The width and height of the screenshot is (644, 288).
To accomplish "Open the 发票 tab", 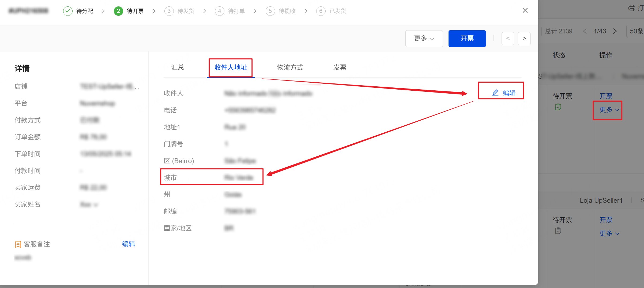I will coord(340,67).
